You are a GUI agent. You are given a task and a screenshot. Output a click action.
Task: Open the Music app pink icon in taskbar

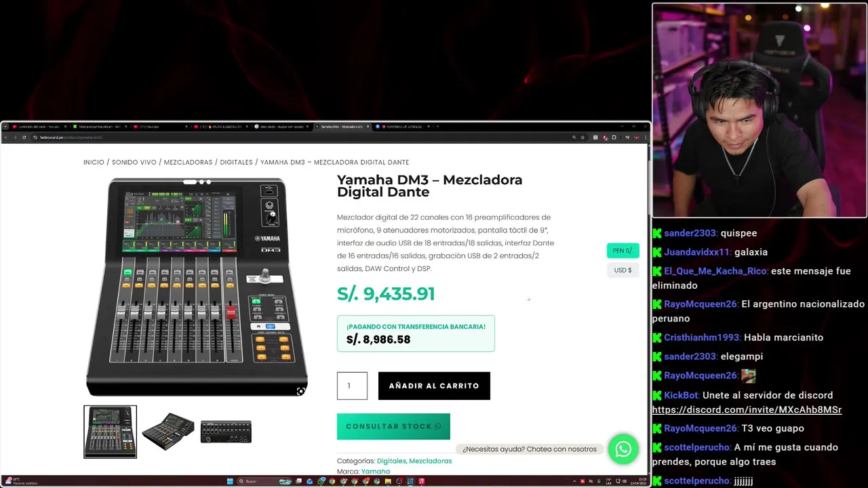tap(421, 481)
